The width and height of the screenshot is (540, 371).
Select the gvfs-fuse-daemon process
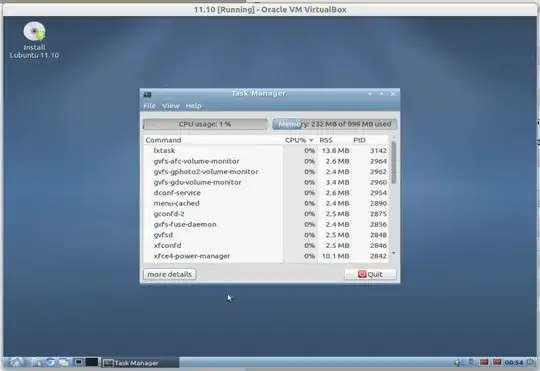(x=266, y=224)
